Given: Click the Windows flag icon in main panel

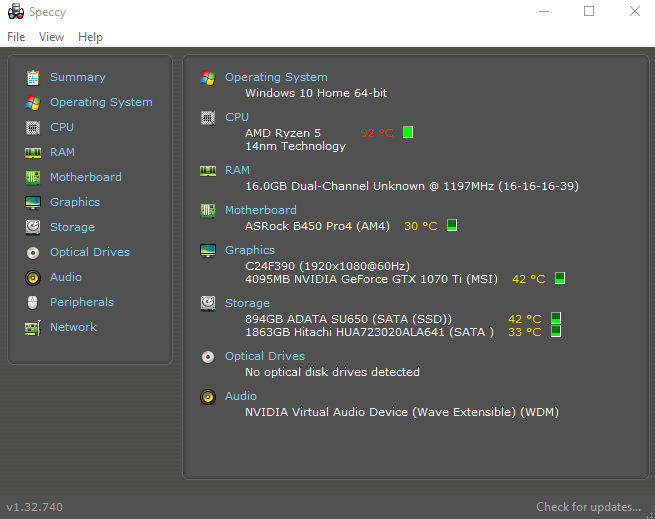Looking at the screenshot, I should (208, 78).
